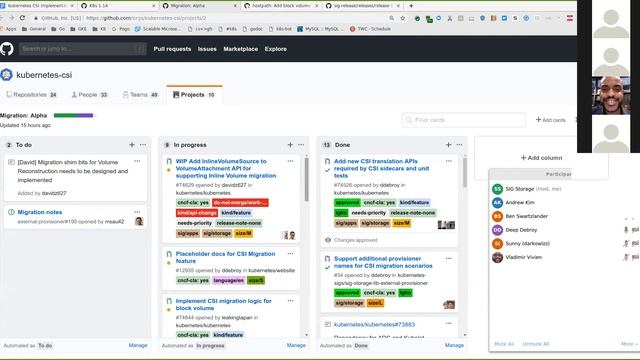Switch to the sig-release browser tab
640x360 pixels.
[x=363, y=6]
